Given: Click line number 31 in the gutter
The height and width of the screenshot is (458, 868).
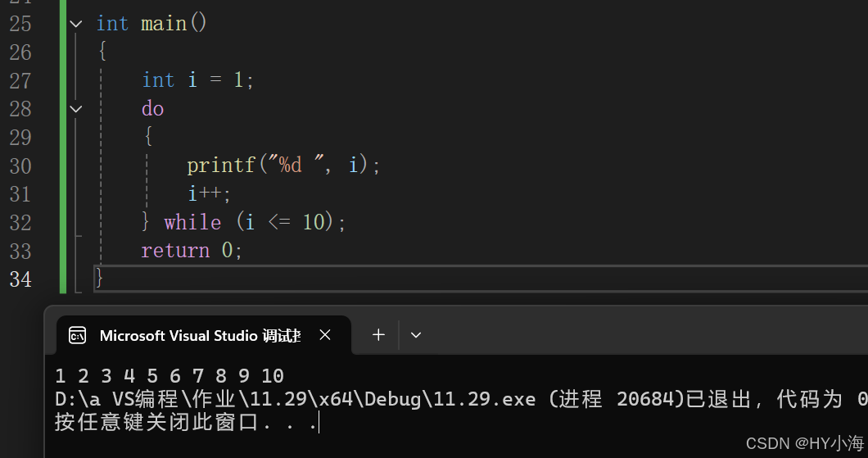Looking at the screenshot, I should point(20,194).
